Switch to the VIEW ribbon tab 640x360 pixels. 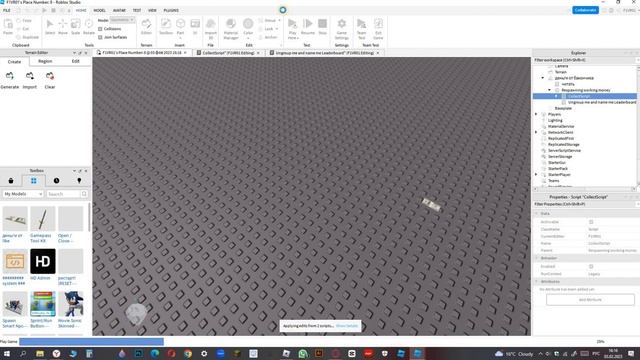click(x=152, y=10)
